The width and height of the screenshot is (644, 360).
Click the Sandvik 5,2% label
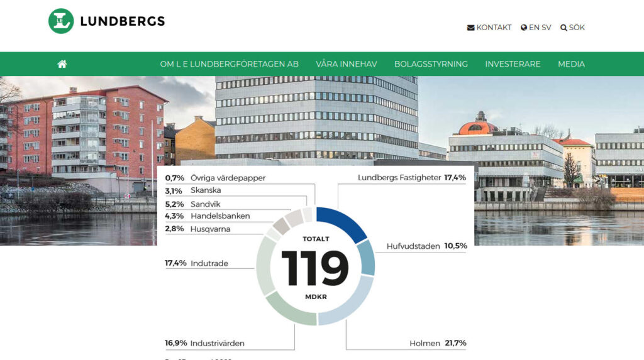point(192,204)
